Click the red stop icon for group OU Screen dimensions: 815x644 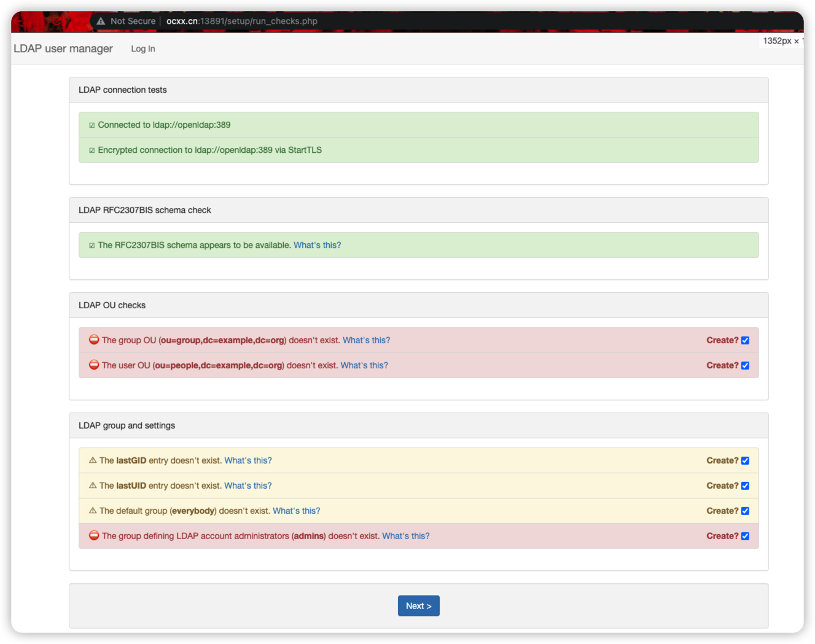pyautogui.click(x=94, y=339)
